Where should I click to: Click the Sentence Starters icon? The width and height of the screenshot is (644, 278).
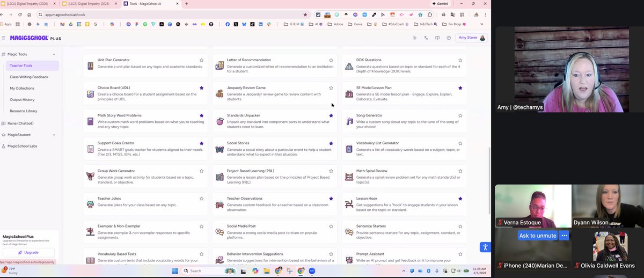point(349,232)
